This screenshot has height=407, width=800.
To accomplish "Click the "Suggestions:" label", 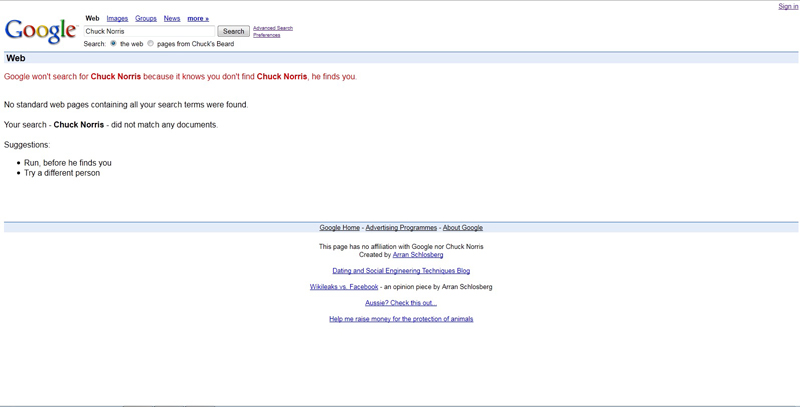I will (27, 145).
